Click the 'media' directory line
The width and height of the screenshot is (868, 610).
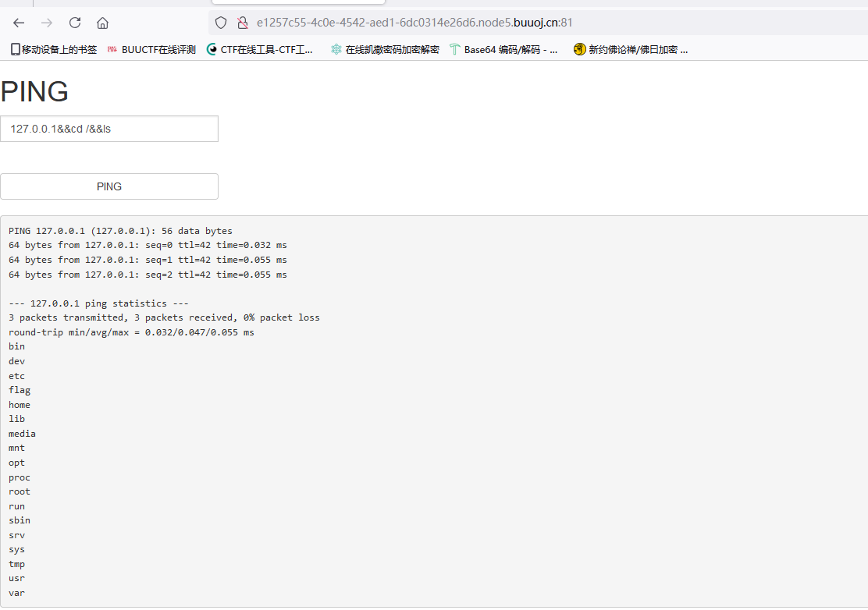click(22, 434)
